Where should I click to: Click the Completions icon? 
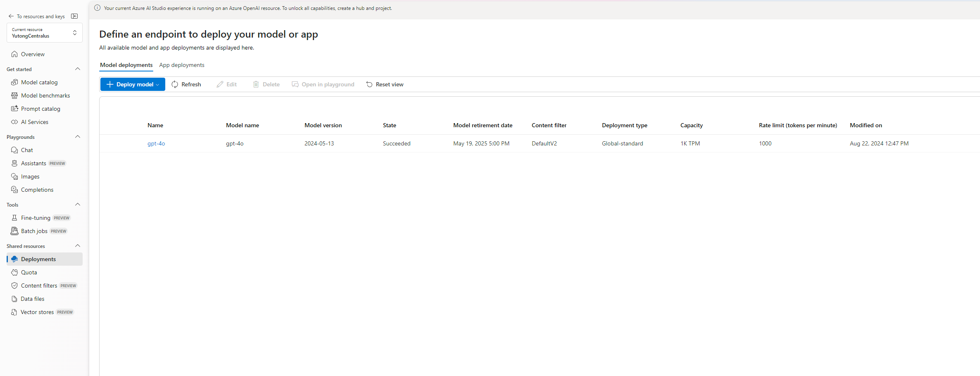coord(14,190)
